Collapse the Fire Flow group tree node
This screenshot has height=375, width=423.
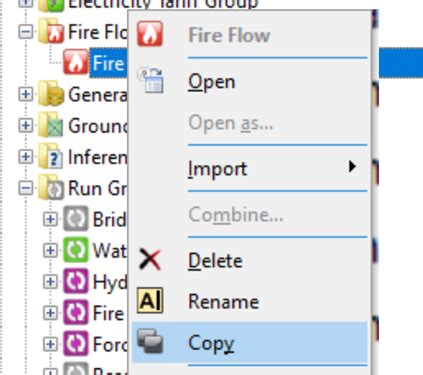click(26, 32)
